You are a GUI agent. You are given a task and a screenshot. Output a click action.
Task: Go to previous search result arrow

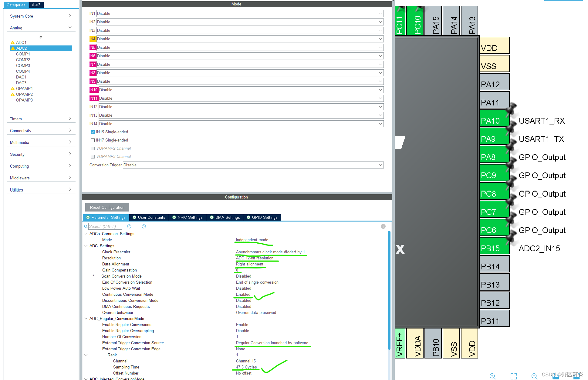click(129, 226)
